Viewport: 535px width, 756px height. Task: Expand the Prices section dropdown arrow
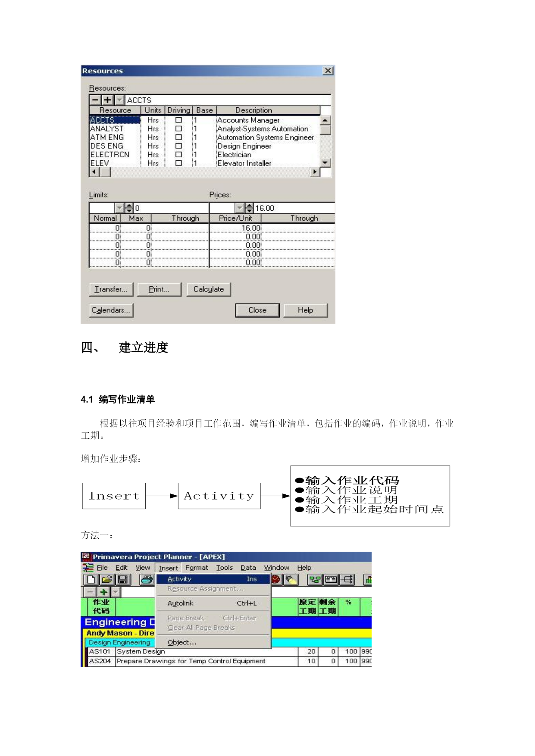[240, 208]
